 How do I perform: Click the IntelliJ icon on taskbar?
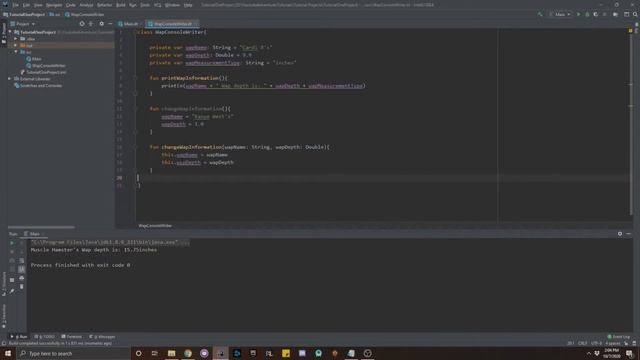point(220,353)
